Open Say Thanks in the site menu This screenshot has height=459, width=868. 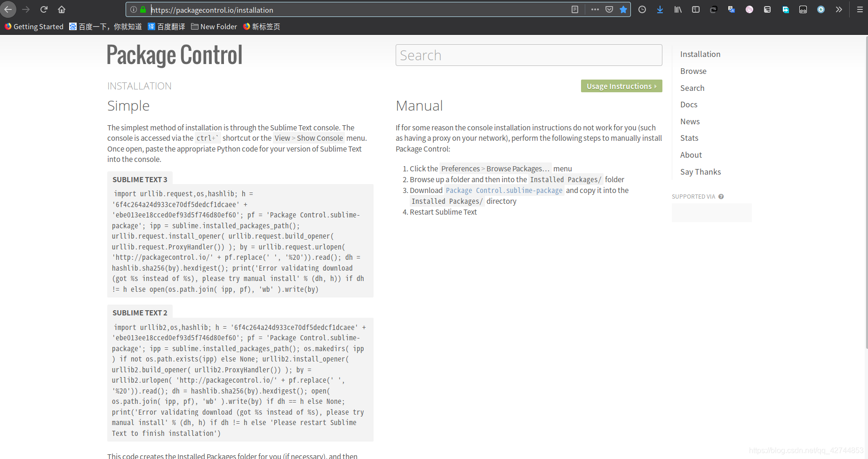[701, 172]
